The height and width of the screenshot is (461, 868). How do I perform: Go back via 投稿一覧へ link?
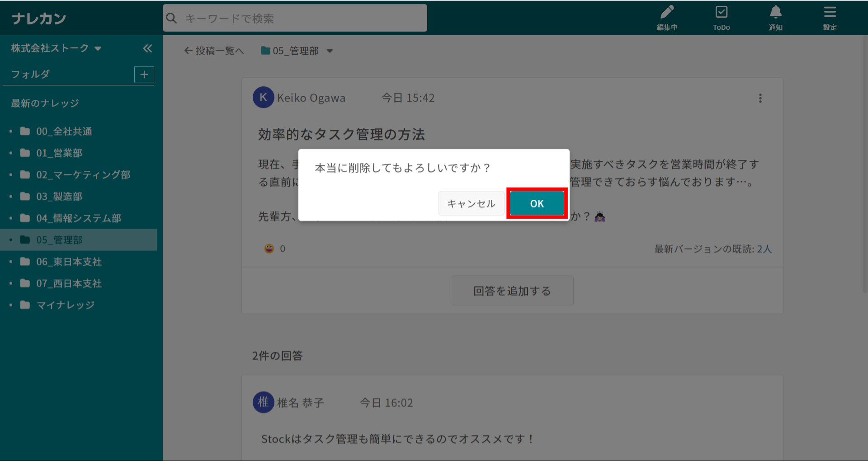pos(214,51)
